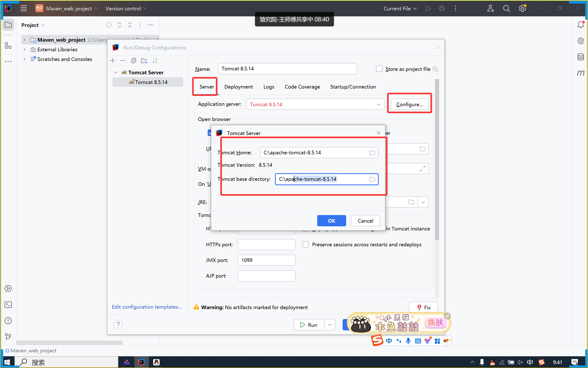Open Project panel options dots
This screenshot has height=368, width=588.
(140, 25)
